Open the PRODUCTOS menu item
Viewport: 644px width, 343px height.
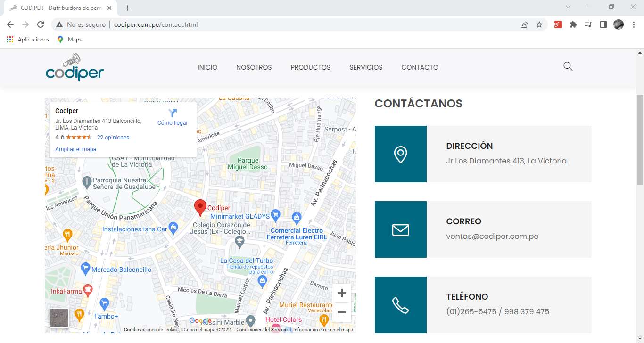point(311,67)
